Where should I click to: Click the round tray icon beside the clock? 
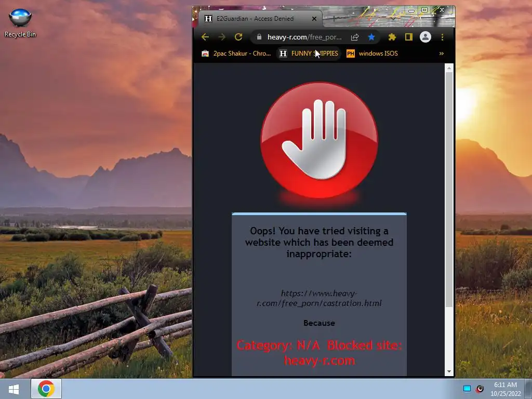(480, 389)
